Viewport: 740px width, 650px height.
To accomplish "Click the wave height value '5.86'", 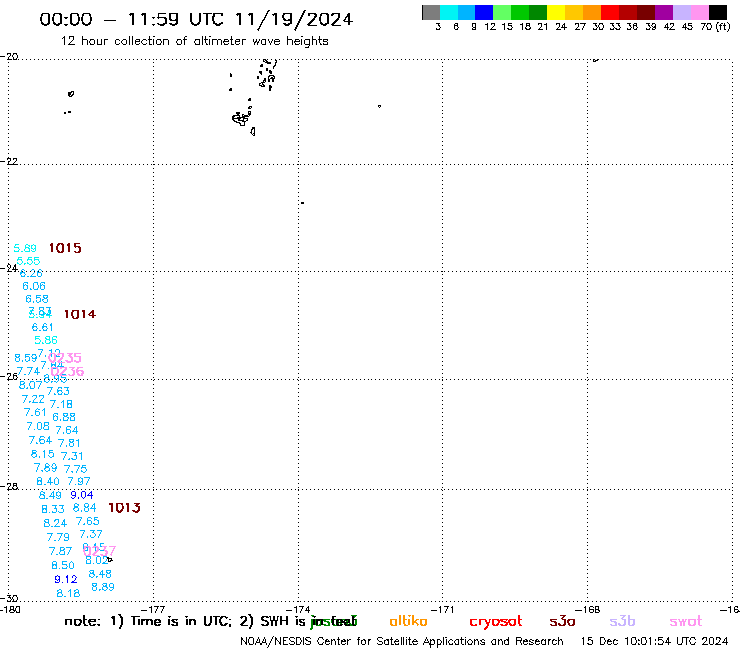I will coord(46,340).
